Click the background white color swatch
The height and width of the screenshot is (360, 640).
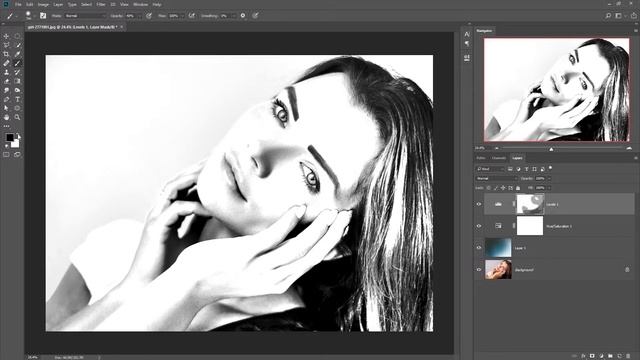[16, 144]
